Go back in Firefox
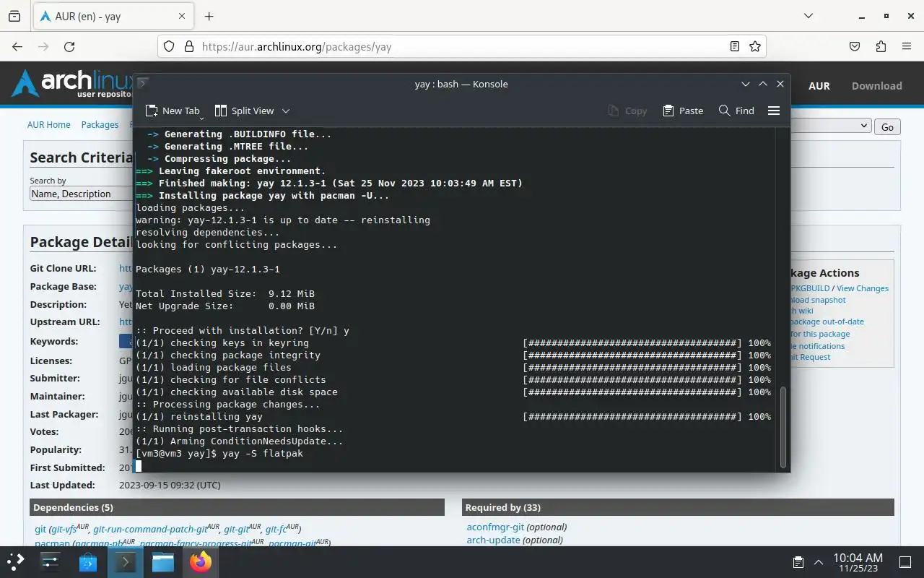924x578 pixels. (x=17, y=46)
